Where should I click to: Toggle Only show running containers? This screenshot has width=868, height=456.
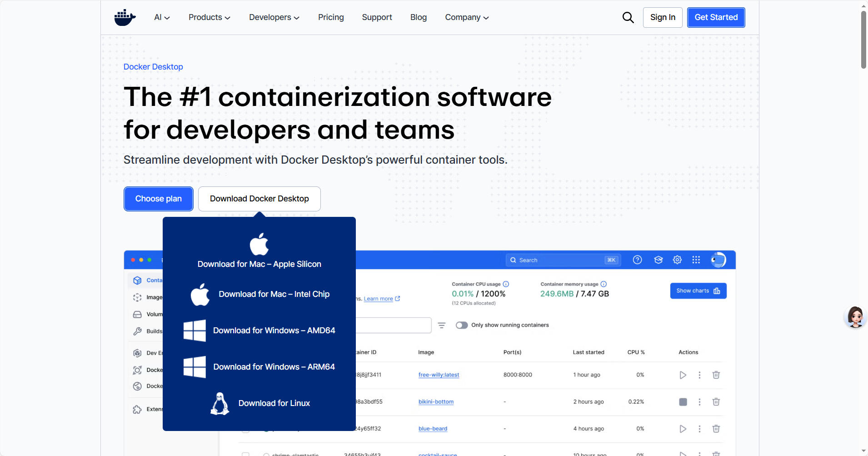click(x=462, y=325)
